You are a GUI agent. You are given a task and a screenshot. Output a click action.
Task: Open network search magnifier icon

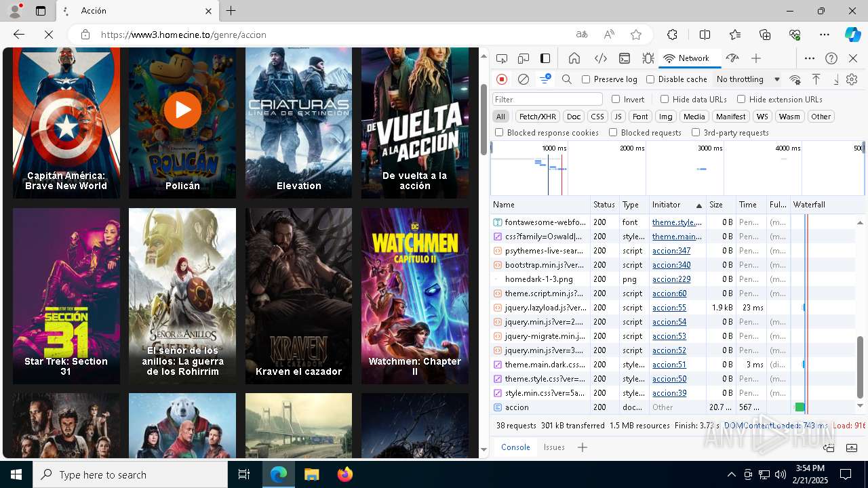[x=567, y=79]
